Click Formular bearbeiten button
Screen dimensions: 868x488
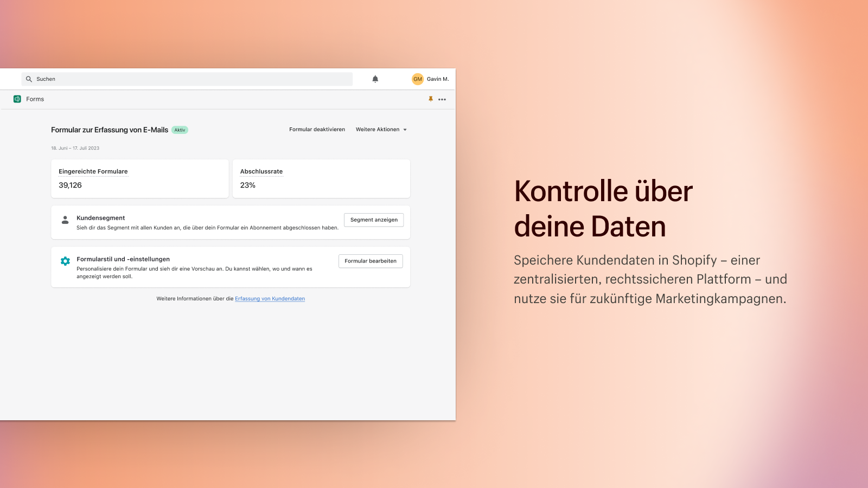(371, 261)
